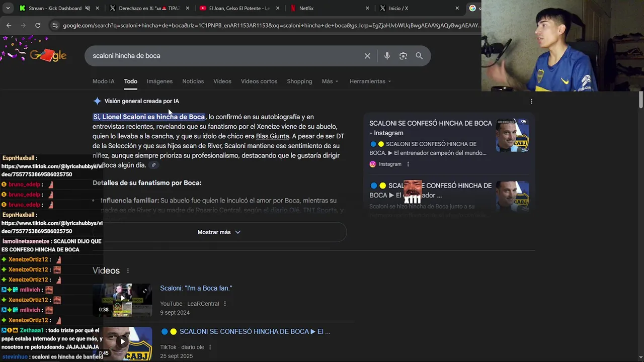Open the Noticias results tab

(193, 81)
